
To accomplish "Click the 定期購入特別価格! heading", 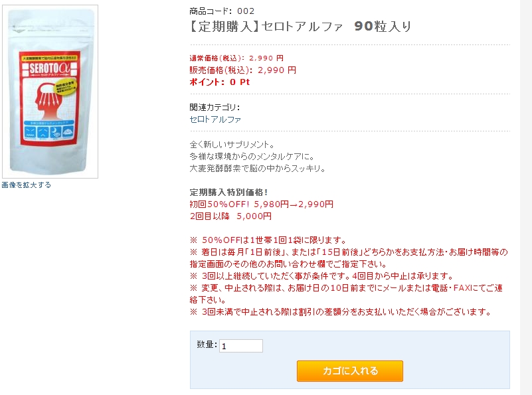I will [x=228, y=193].
